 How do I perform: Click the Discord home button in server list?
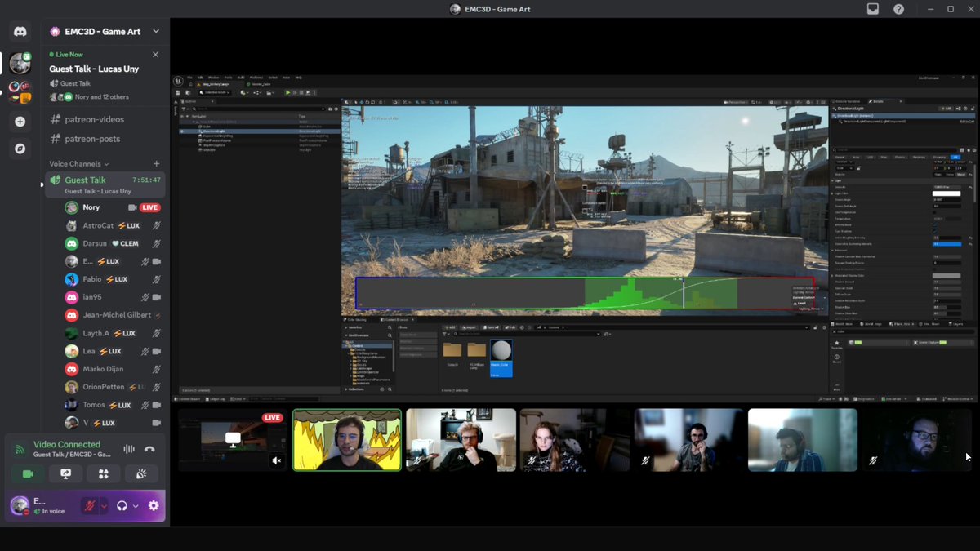click(20, 31)
